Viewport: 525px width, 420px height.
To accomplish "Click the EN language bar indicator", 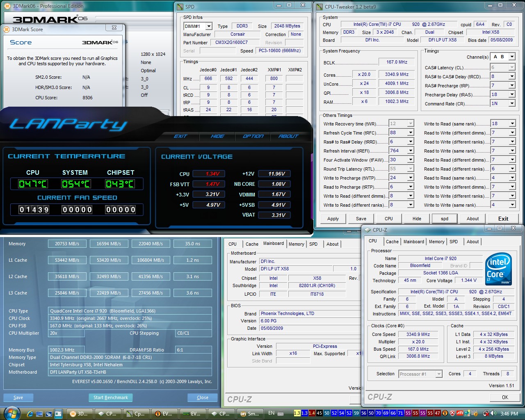I will coord(271,413).
